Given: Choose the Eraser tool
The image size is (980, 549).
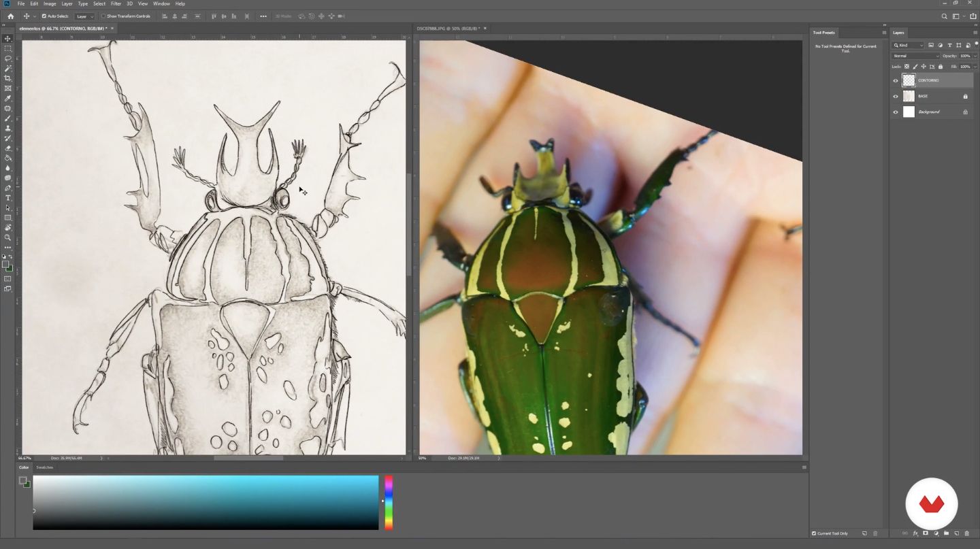Looking at the screenshot, I should 8,148.
